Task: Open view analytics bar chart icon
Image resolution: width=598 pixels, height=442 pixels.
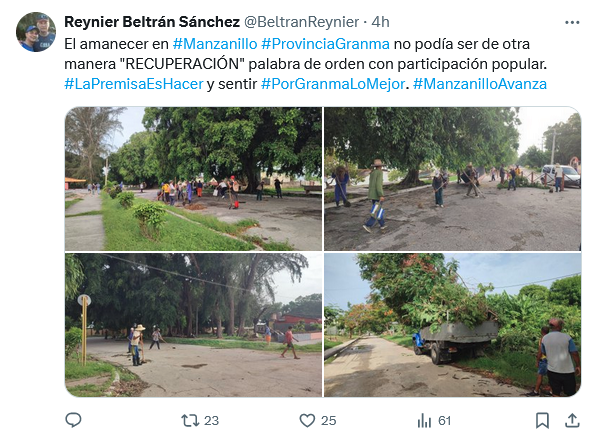Action: click(424, 421)
